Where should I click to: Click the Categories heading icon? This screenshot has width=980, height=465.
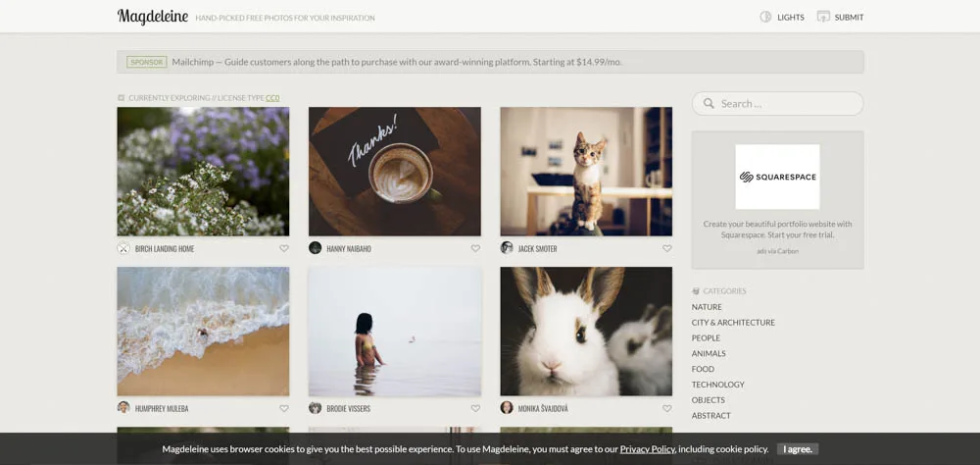point(696,291)
